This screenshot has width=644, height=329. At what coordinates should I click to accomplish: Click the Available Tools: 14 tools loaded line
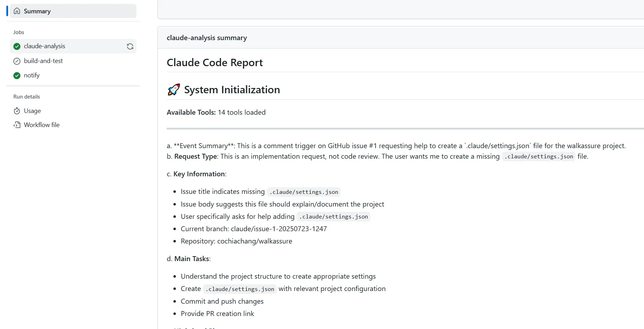(x=216, y=112)
